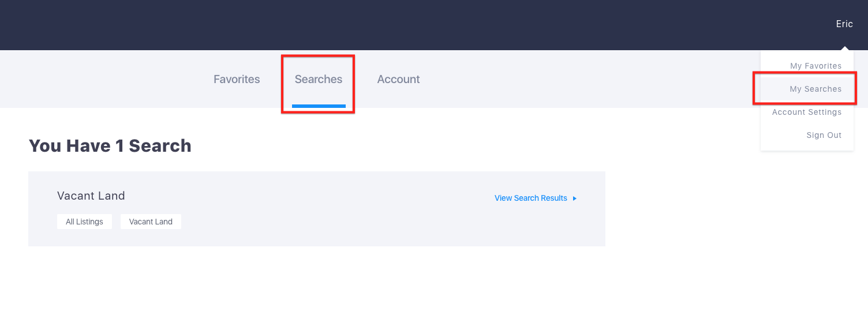The height and width of the screenshot is (311, 868).
Task: Switch to the Favorites tab
Action: [237, 79]
